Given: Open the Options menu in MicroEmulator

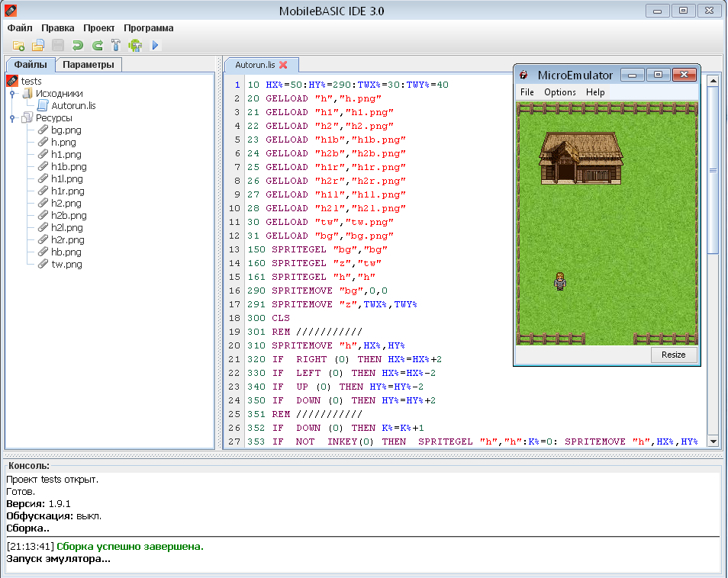Looking at the screenshot, I should coord(559,92).
